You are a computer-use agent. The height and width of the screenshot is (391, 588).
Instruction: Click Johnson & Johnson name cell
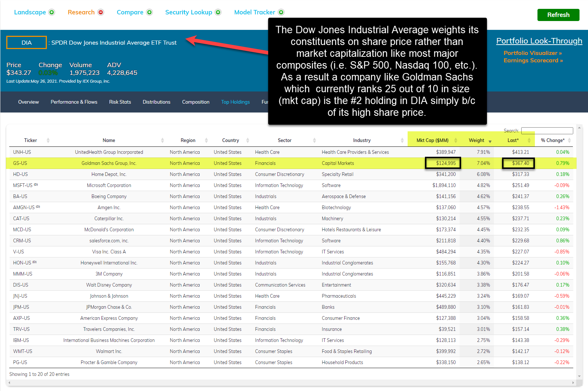pyautogui.click(x=109, y=296)
